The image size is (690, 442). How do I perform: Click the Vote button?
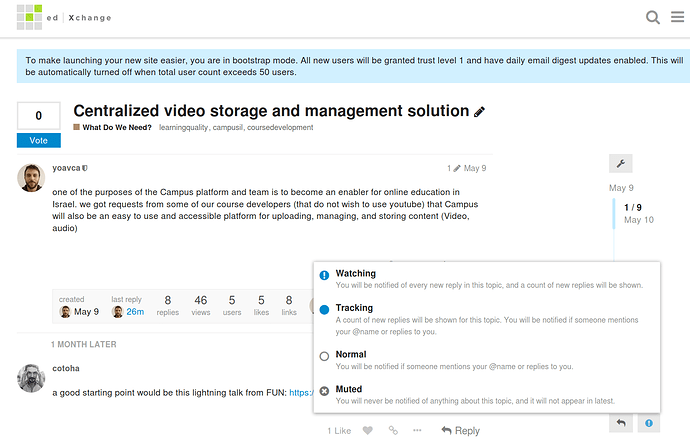38,141
